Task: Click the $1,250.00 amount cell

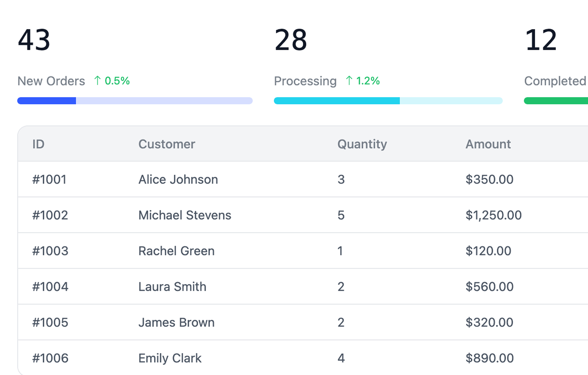Action: [493, 215]
